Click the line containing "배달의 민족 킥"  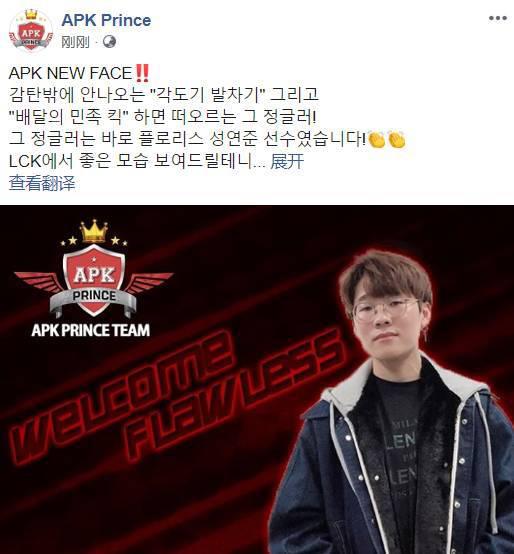tap(162, 117)
